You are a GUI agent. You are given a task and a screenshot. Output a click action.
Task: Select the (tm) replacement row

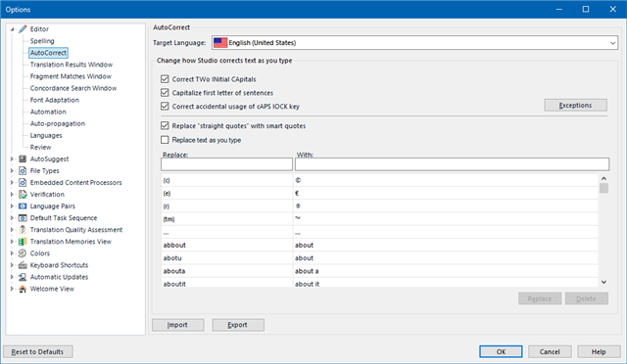tap(379, 219)
